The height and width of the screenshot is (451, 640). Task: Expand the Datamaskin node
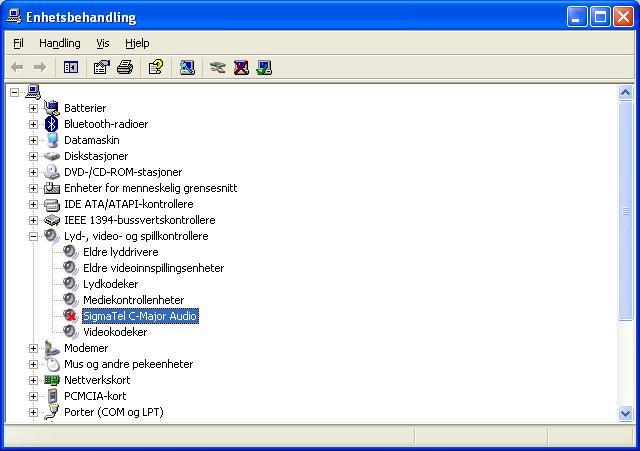pyautogui.click(x=33, y=140)
